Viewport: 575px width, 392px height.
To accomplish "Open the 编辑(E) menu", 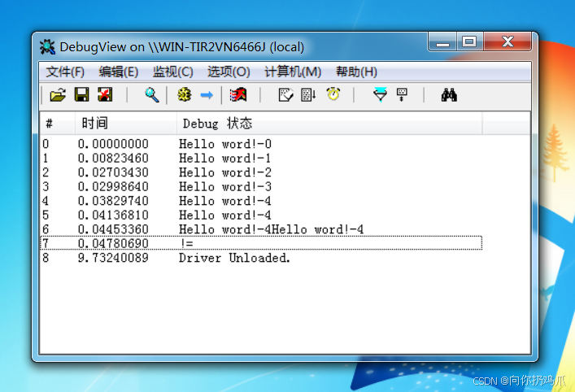I will coord(119,72).
